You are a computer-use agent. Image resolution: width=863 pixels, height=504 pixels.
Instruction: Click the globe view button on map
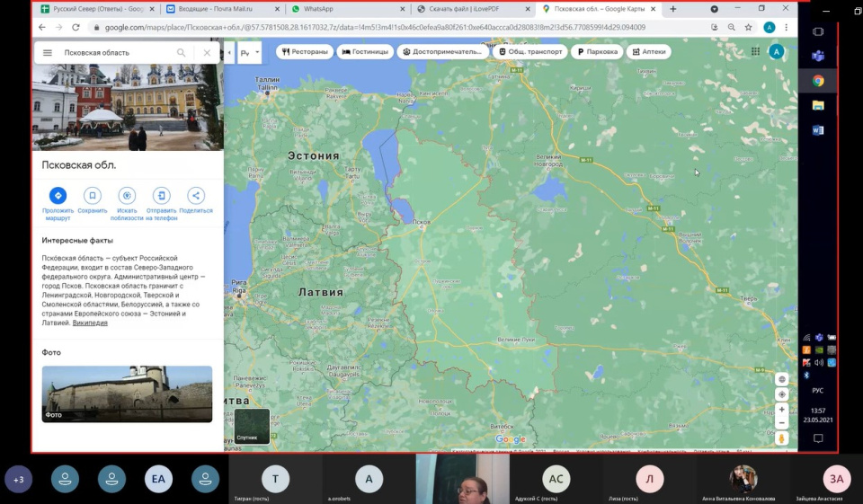pos(781,379)
